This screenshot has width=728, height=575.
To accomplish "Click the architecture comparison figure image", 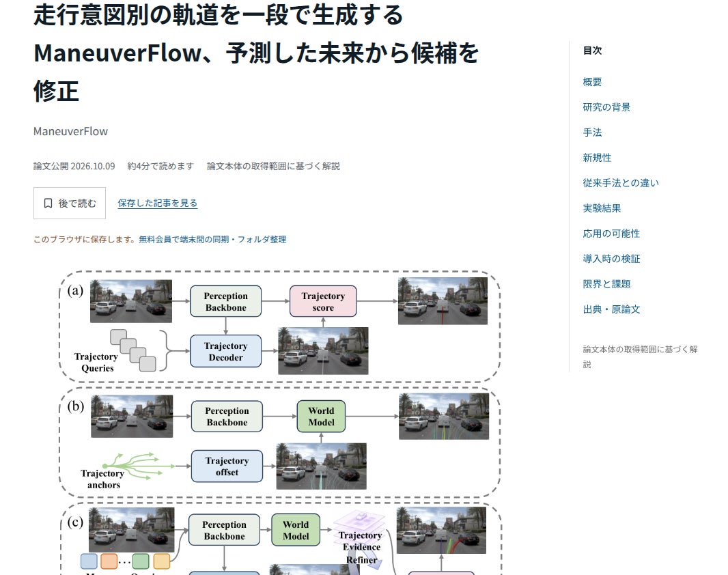I will 280,422.
